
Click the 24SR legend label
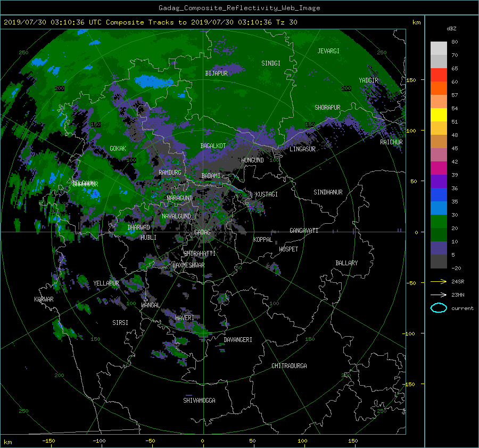click(x=458, y=282)
